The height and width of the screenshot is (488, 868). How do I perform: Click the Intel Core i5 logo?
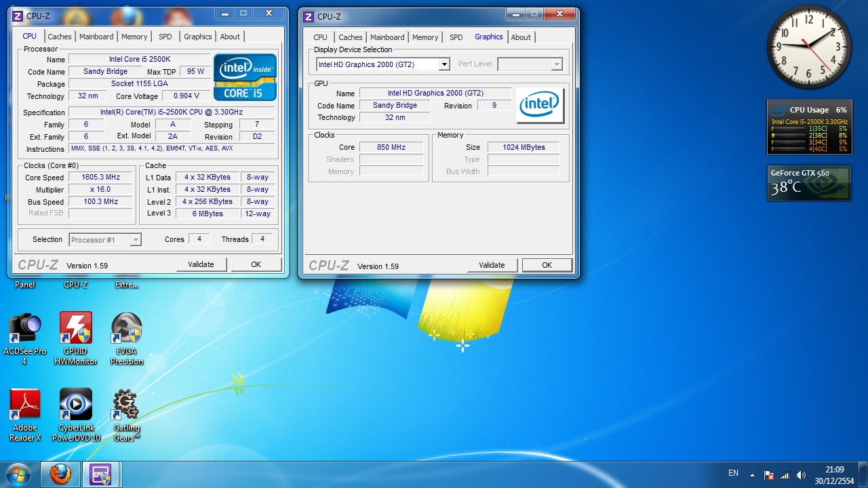point(245,77)
